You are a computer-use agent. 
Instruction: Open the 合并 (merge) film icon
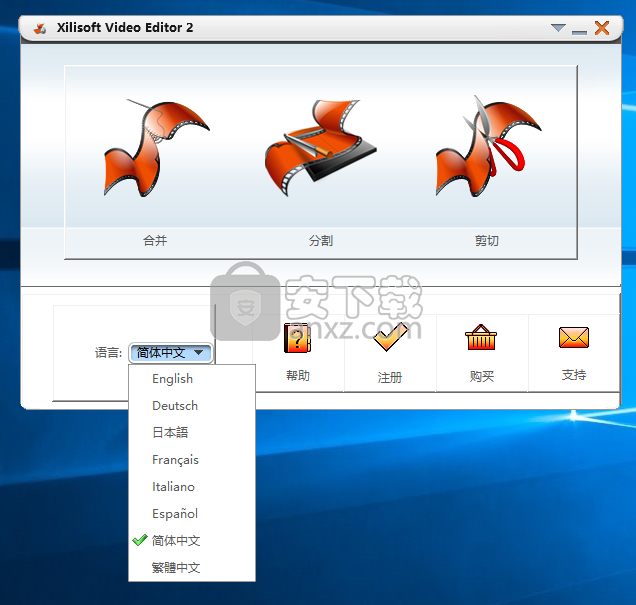[x=156, y=149]
